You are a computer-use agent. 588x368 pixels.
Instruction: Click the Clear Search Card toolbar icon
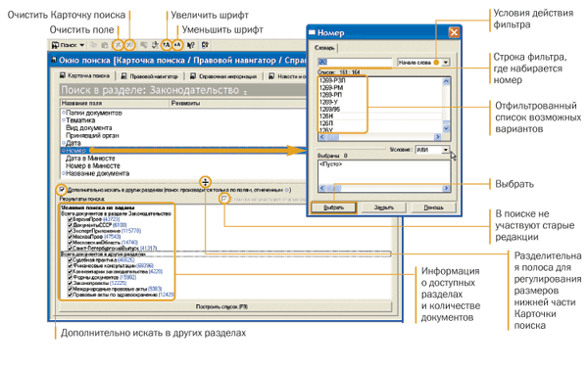(129, 45)
